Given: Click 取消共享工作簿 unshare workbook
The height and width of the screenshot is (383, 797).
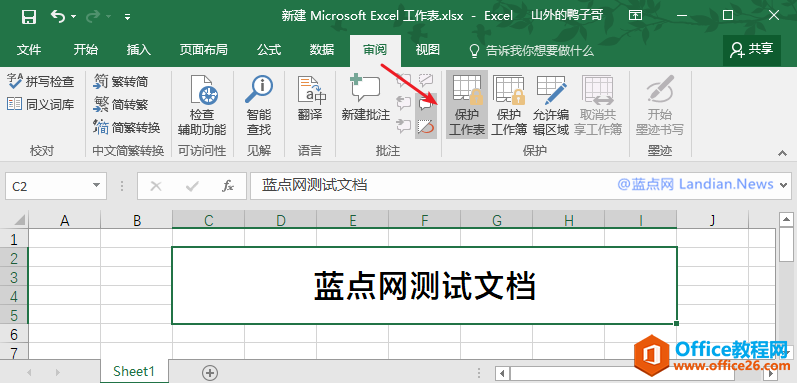Looking at the screenshot, I should pyautogui.click(x=598, y=105).
